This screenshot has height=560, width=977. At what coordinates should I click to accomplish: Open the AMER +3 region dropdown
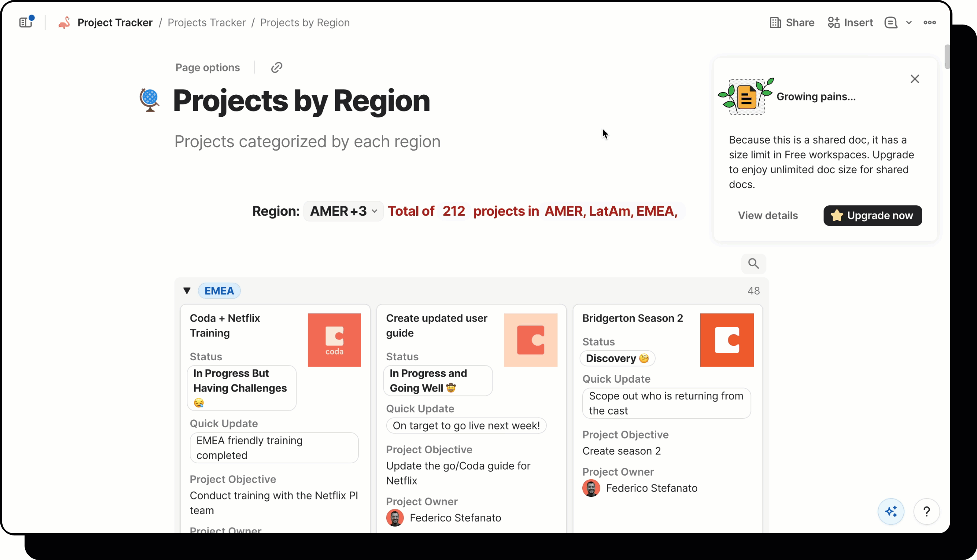[x=343, y=211]
